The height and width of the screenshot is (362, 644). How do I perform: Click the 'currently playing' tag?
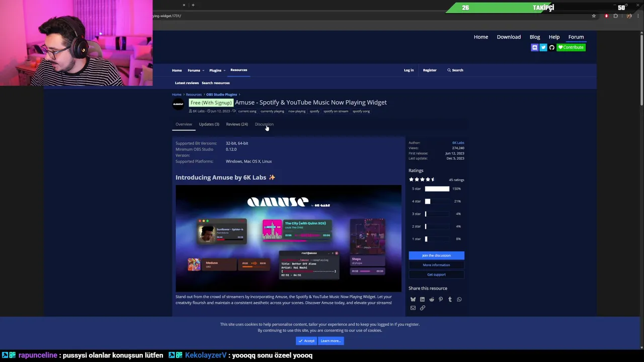(x=272, y=111)
